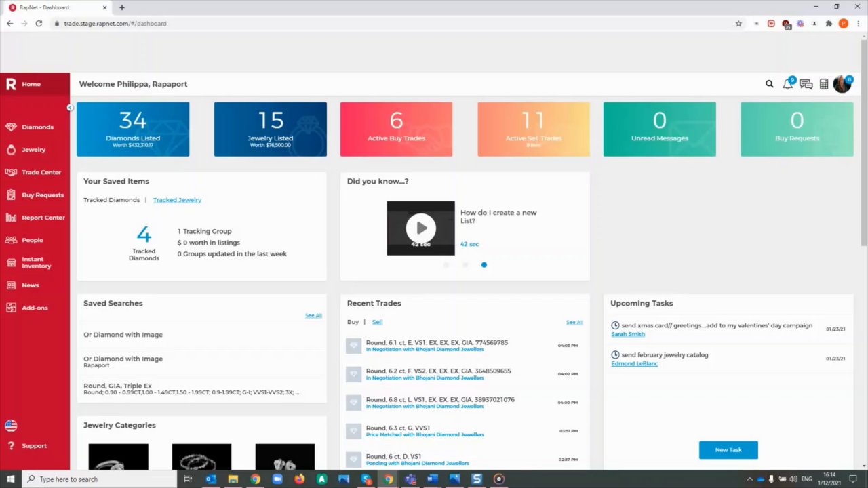This screenshot has width=868, height=488.
Task: Open task 'send february jewelry catalog'
Action: point(665,355)
